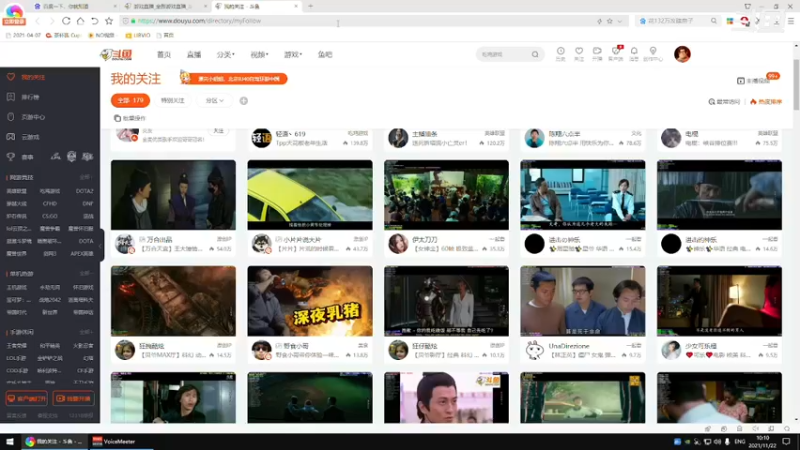Go to 直播 in the top navigation
This screenshot has height=450, width=800.
tap(194, 55)
